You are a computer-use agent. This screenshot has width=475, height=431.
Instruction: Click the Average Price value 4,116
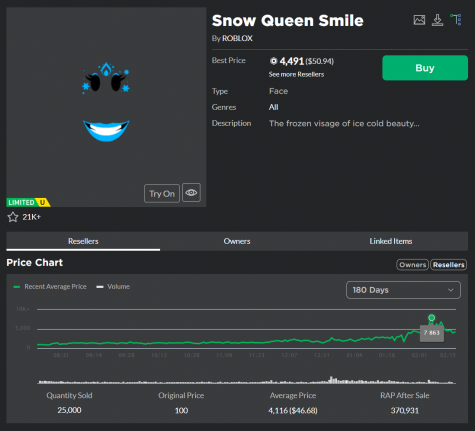pos(293,410)
